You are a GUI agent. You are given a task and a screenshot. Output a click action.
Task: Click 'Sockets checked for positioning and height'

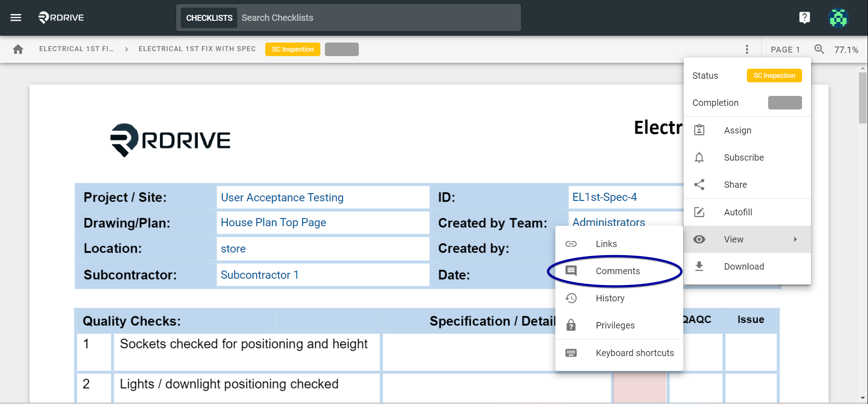[x=244, y=344]
